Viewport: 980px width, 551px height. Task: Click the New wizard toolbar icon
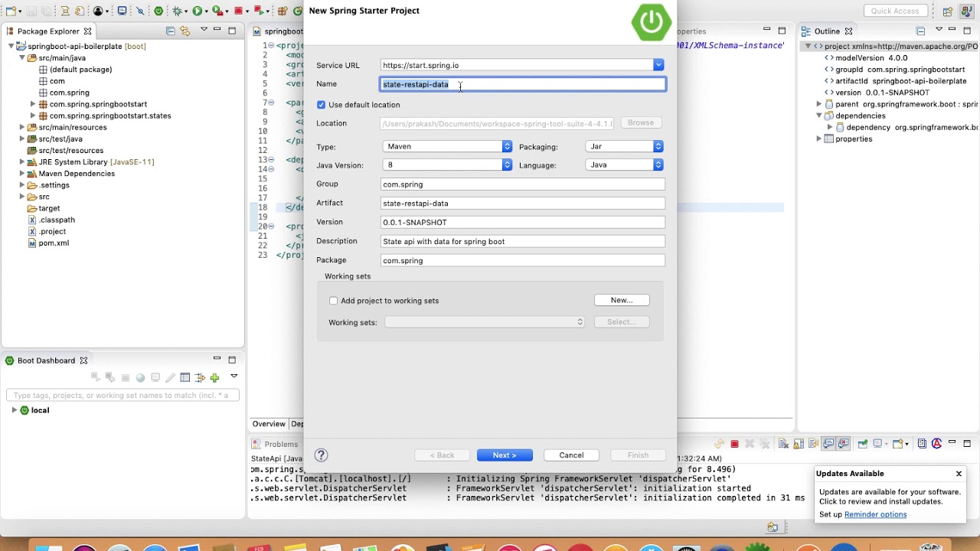click(x=11, y=11)
